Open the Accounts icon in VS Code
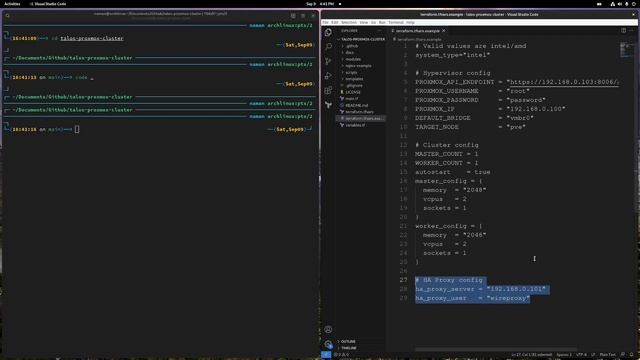Viewport: 640px width, 360px height. click(328, 329)
